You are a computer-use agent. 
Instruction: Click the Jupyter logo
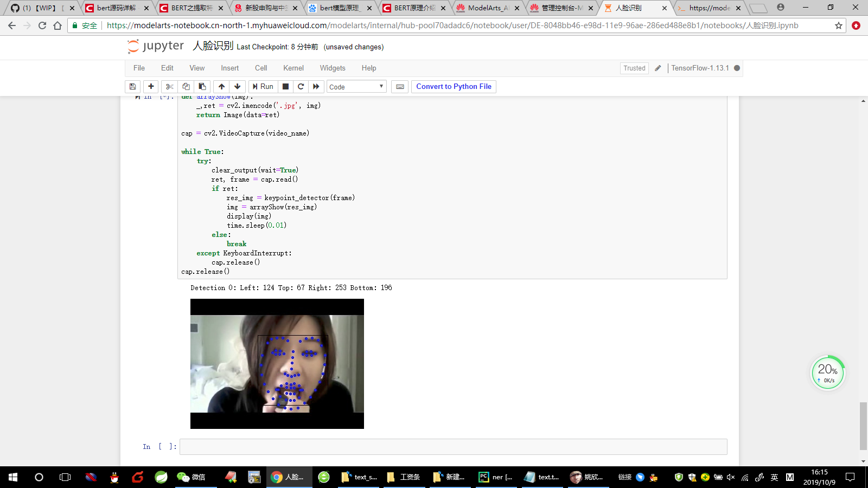point(156,46)
